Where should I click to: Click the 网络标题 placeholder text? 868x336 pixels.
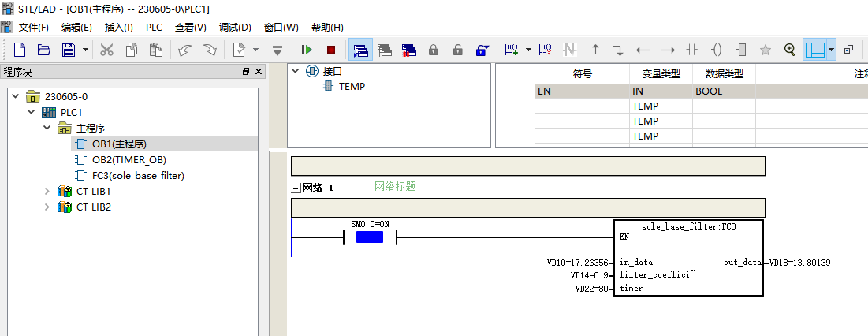point(395,187)
